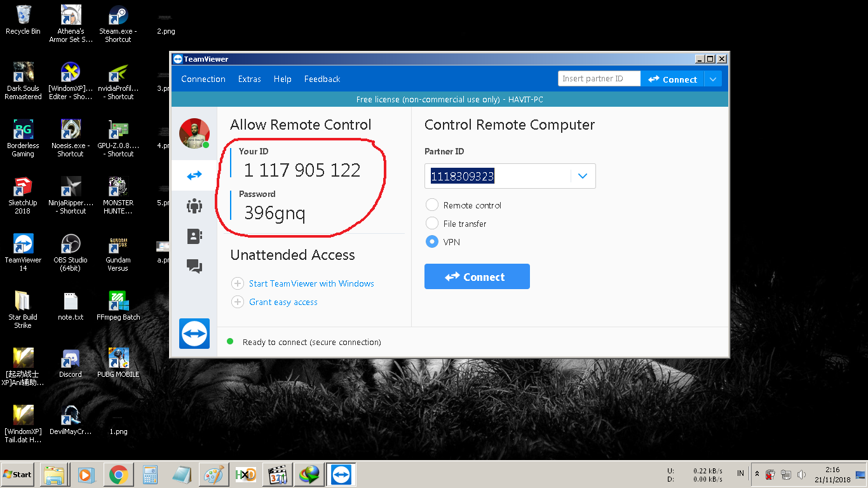Click Start TeamViewer with Windows link

(x=311, y=283)
